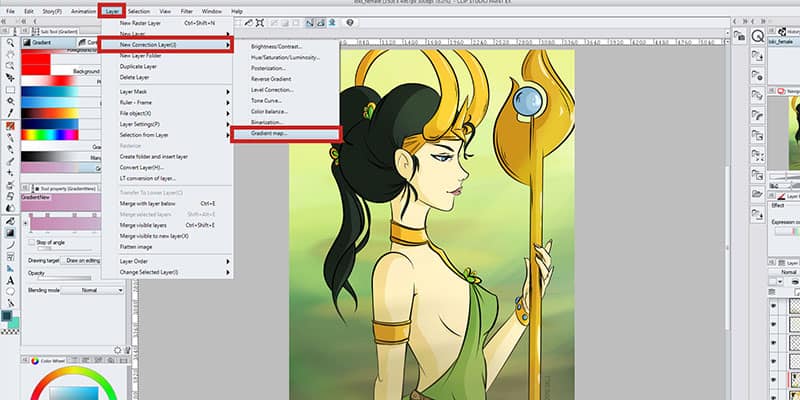Choose Duplicate Layer menu entry
800x400 pixels.
(x=167, y=67)
